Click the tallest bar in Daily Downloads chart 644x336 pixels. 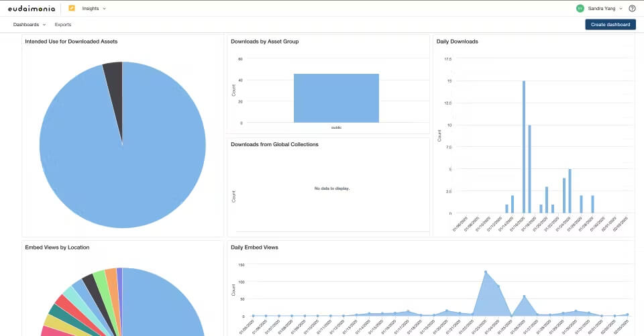524,147
